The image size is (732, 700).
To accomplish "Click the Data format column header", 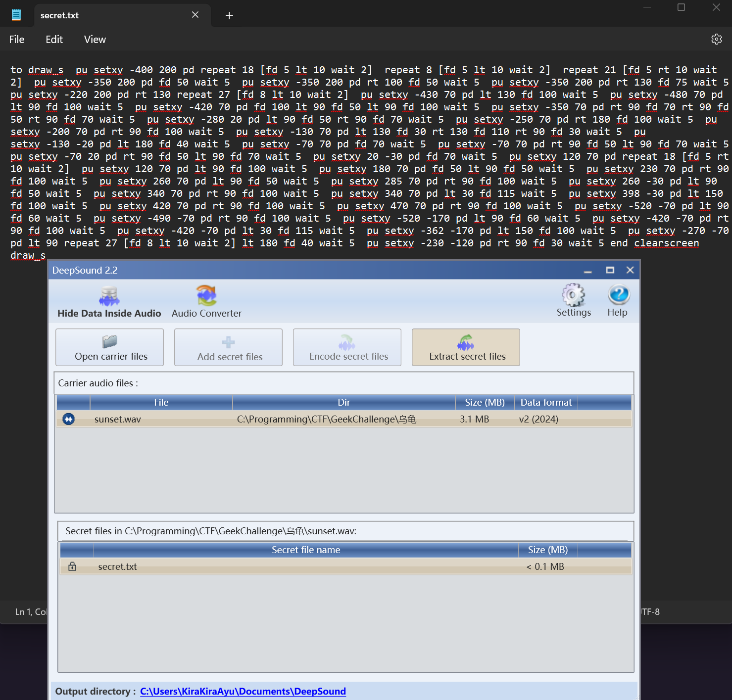I will (546, 402).
